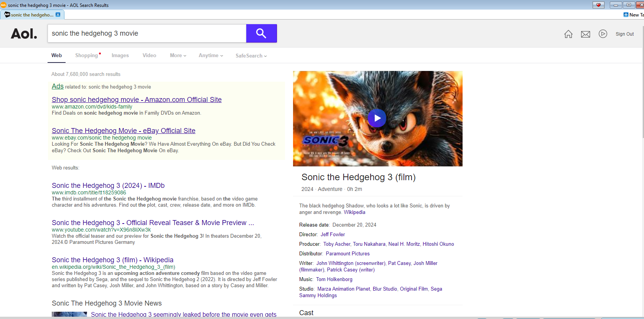Open Marza Animation Planet studio link
The width and height of the screenshot is (644, 319).
click(x=344, y=289)
